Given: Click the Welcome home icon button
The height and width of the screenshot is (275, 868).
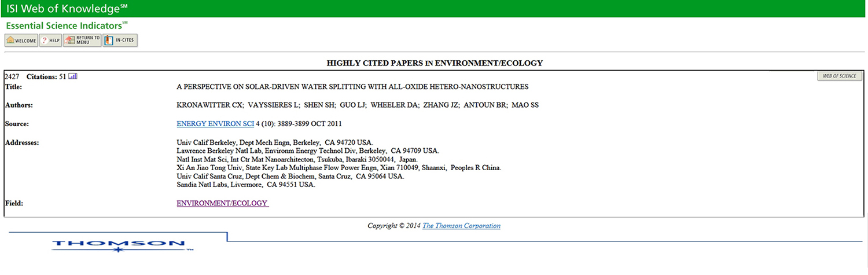Looking at the screenshot, I should point(21,41).
